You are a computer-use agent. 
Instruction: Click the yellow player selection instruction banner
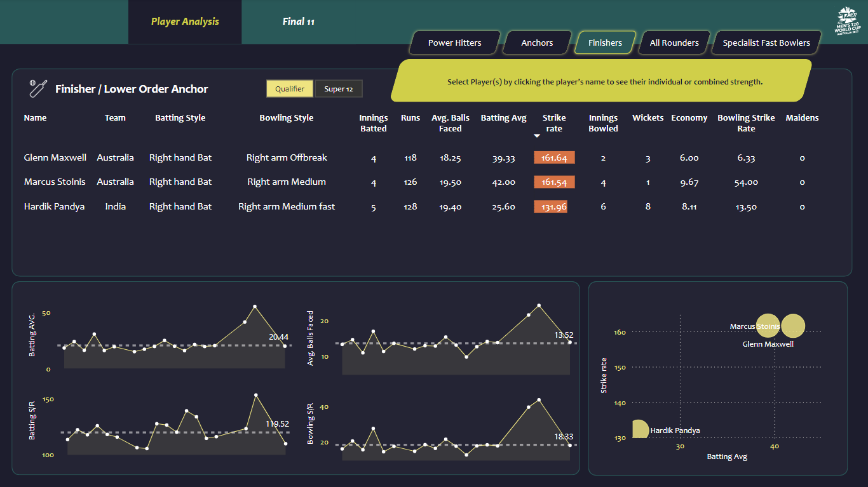pyautogui.click(x=601, y=81)
